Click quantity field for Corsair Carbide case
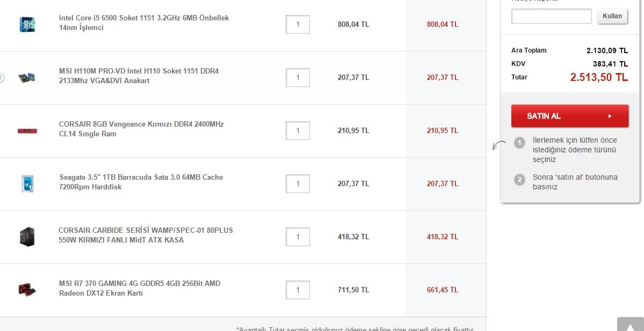The image size is (644, 331). tap(298, 237)
